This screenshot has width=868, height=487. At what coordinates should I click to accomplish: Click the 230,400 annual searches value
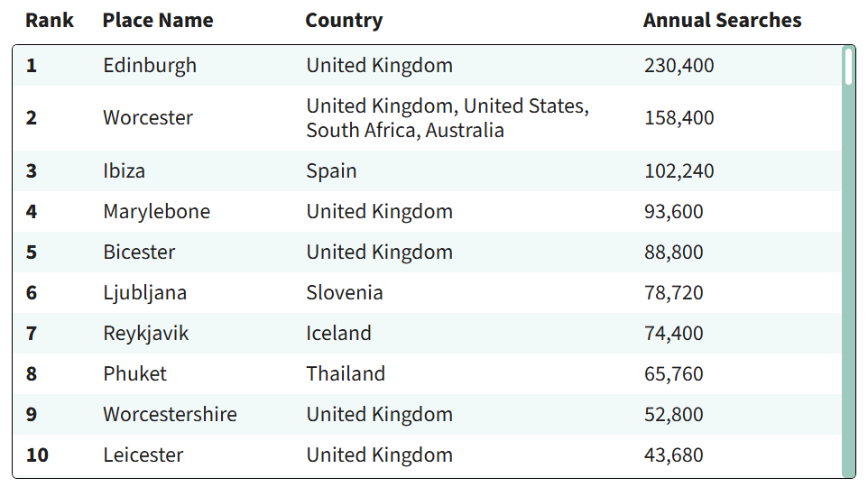tap(679, 66)
